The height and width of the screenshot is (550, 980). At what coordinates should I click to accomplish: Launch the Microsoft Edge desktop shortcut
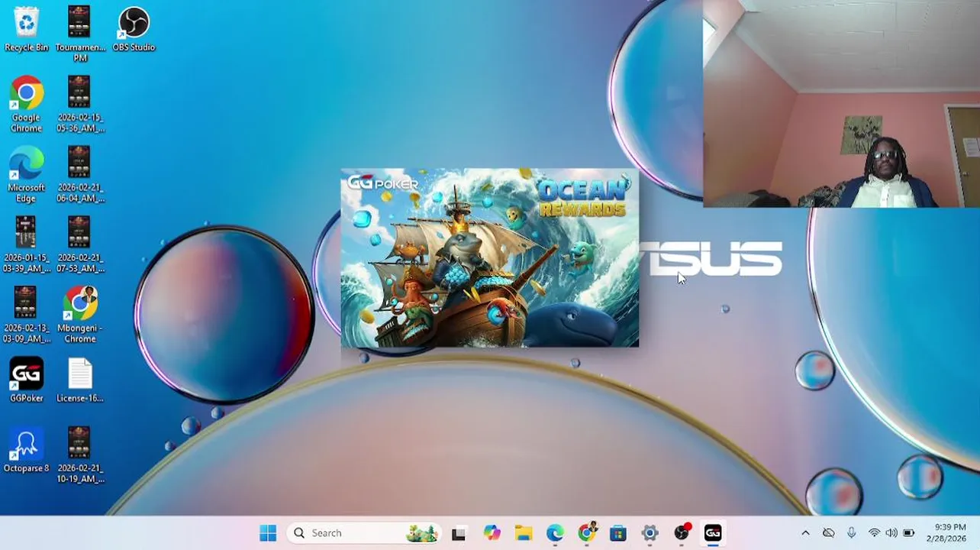pos(26,174)
